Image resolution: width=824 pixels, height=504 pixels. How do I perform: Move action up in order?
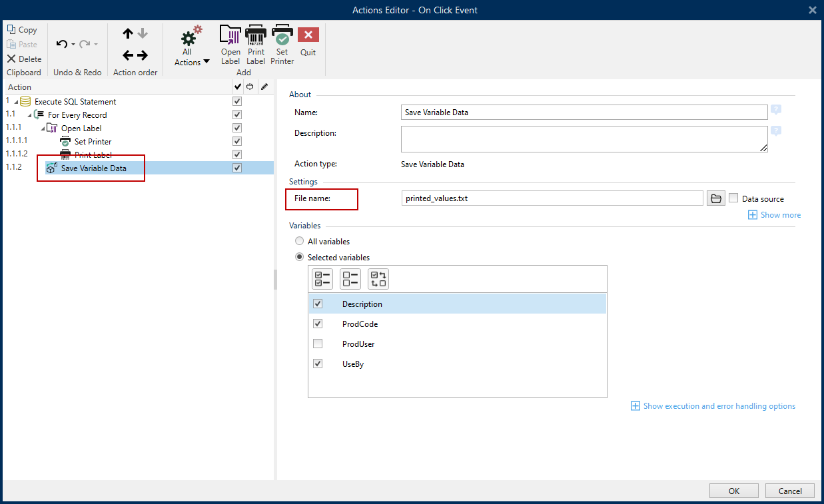point(128,34)
